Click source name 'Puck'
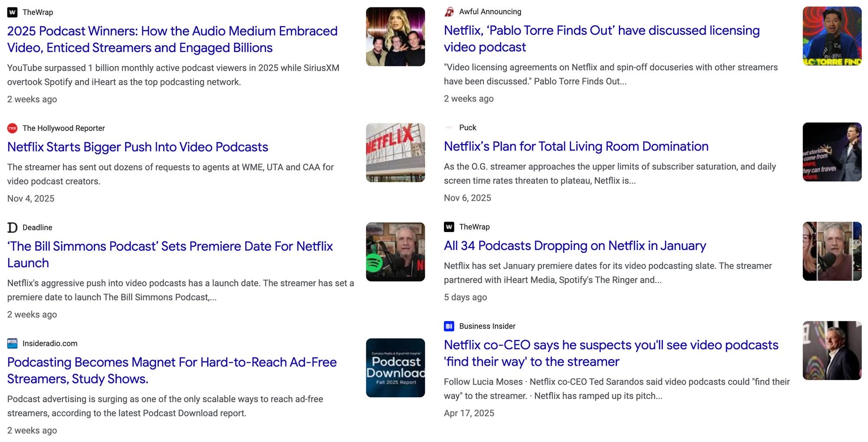Viewport: 868px width, 442px height. click(x=468, y=128)
